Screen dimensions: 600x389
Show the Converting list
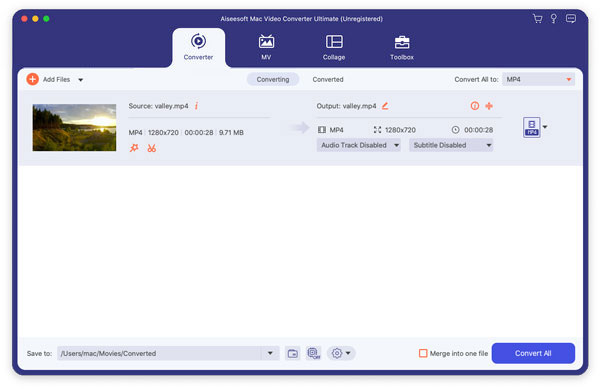(273, 79)
